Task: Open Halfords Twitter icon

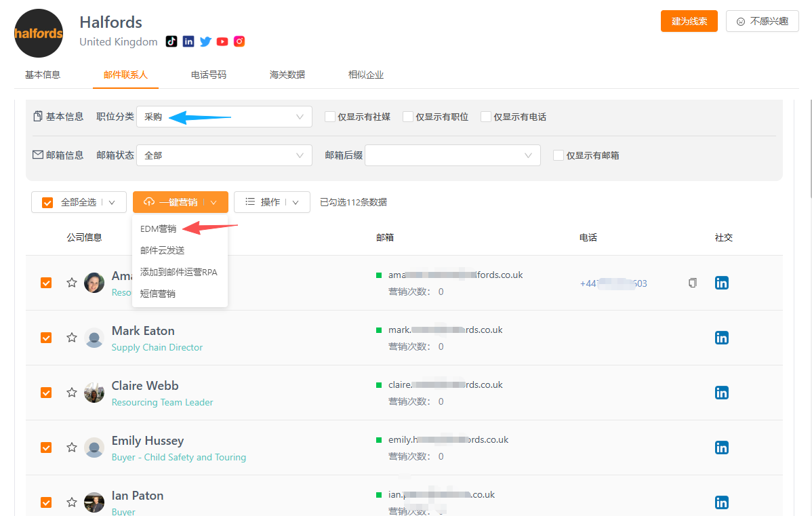Action: point(205,41)
